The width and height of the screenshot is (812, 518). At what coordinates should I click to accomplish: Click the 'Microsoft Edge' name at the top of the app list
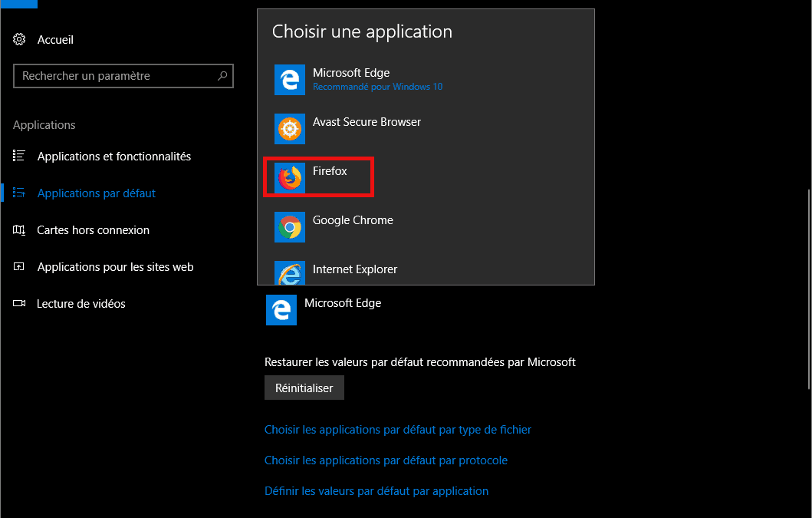click(x=351, y=73)
